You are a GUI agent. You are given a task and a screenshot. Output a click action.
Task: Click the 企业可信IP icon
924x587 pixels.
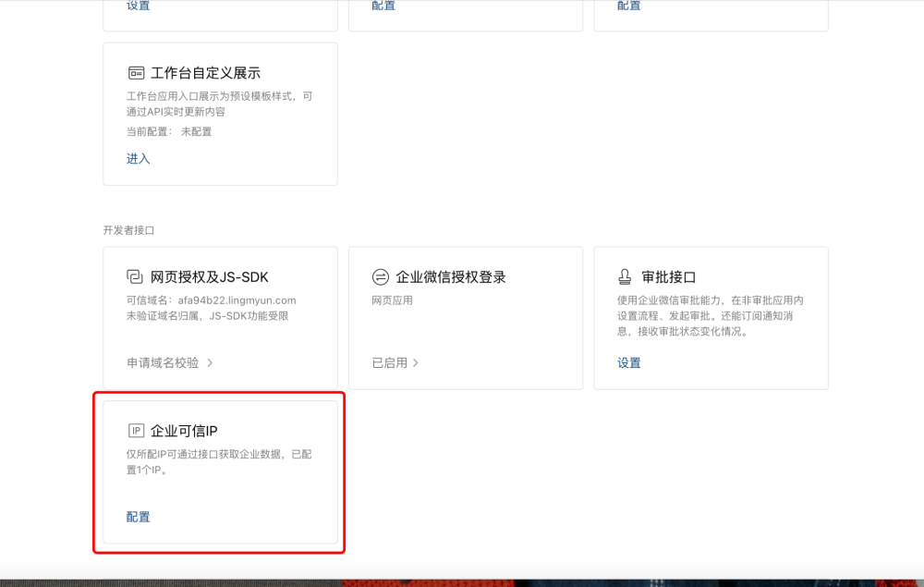tap(136, 431)
